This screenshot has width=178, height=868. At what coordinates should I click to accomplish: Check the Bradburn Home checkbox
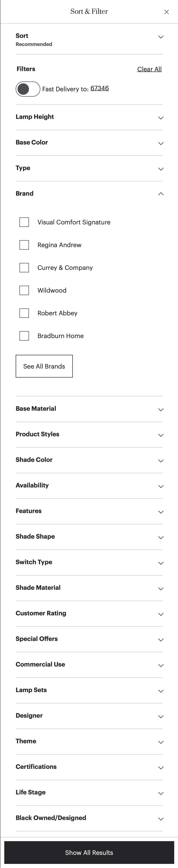(24, 336)
